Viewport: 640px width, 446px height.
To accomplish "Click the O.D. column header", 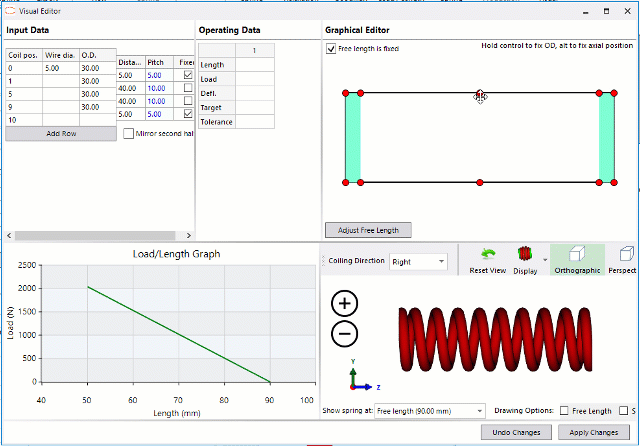I will point(98,55).
